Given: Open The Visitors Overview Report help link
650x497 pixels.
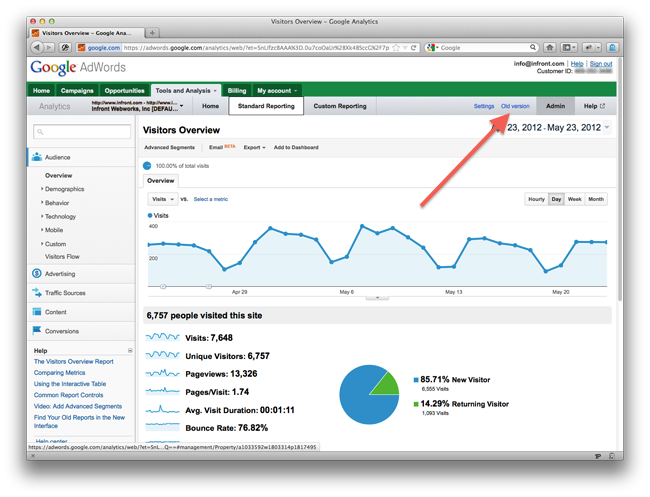Looking at the screenshot, I should [73, 361].
